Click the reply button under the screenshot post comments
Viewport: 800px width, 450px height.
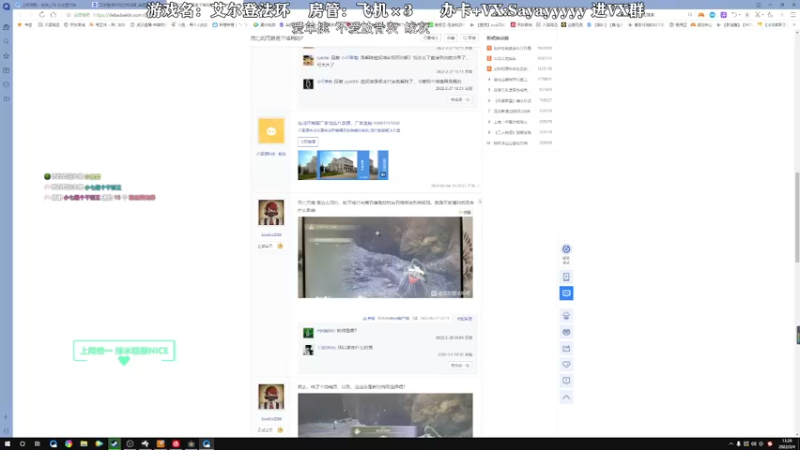click(460, 365)
